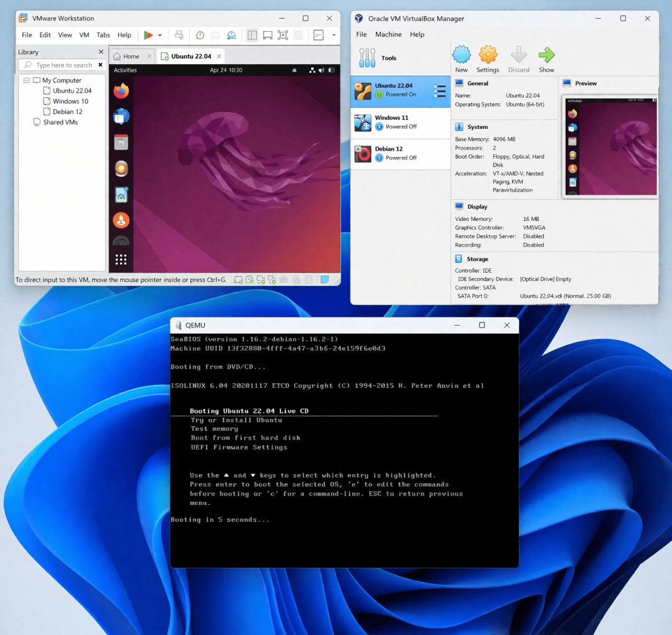Collapse the My Computer tree node

point(27,80)
